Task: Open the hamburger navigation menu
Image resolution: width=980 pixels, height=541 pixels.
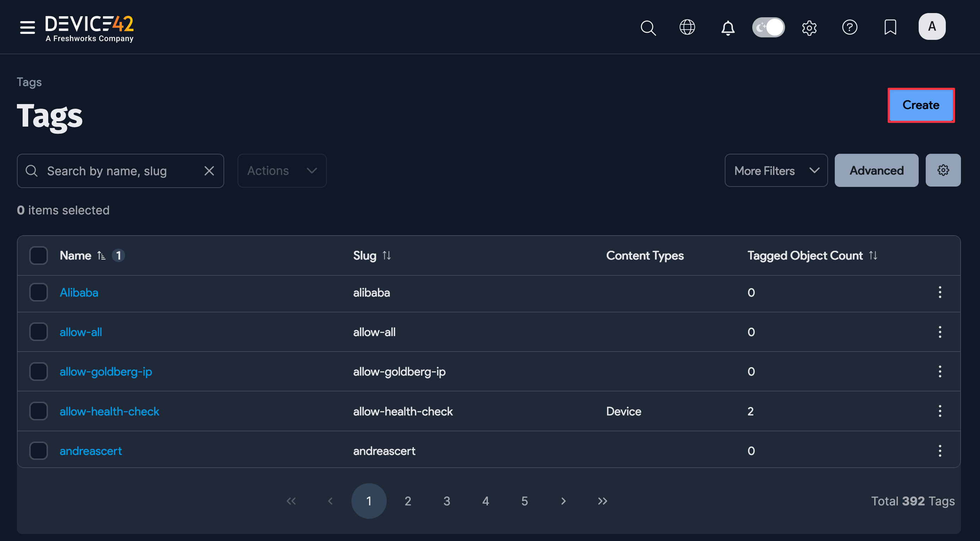Action: click(27, 28)
